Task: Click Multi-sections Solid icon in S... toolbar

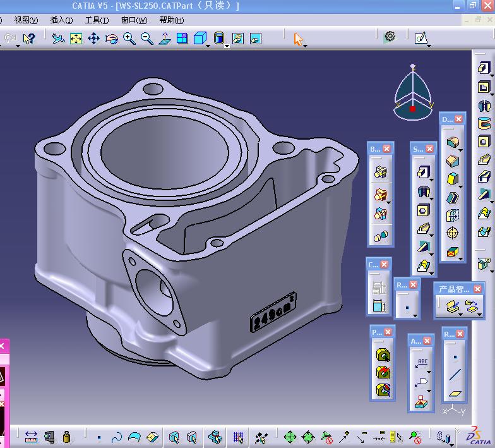Action: pyautogui.click(x=423, y=265)
